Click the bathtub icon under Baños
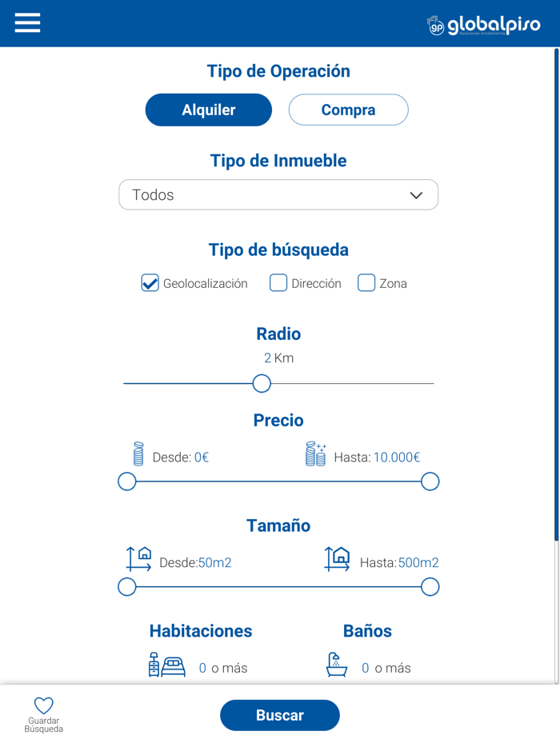Screen dimensions: 560x747 [337, 665]
